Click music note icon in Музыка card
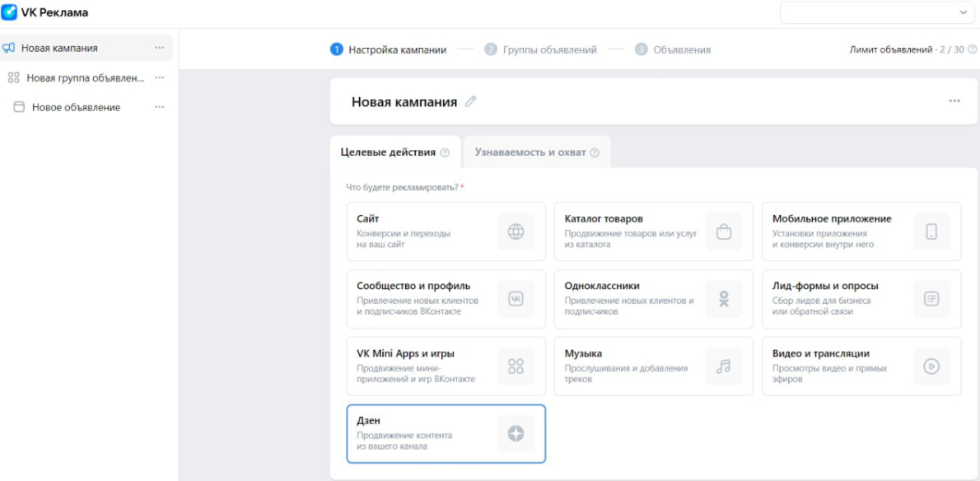Screen dimensions: 980x481 point(724,366)
